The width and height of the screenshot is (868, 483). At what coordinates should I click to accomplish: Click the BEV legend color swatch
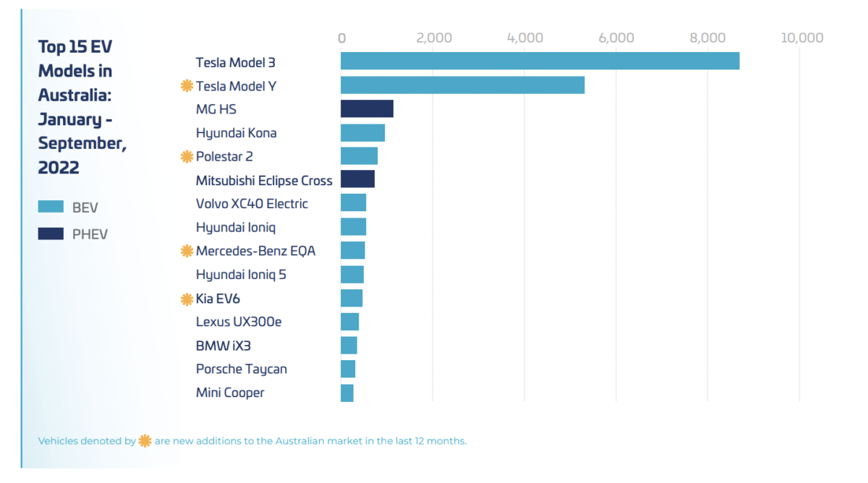[51, 208]
